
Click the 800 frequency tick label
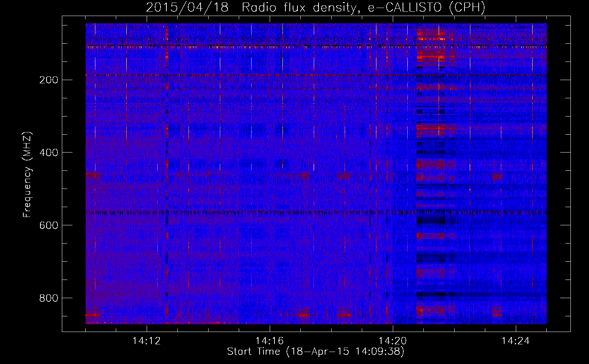click(x=49, y=298)
